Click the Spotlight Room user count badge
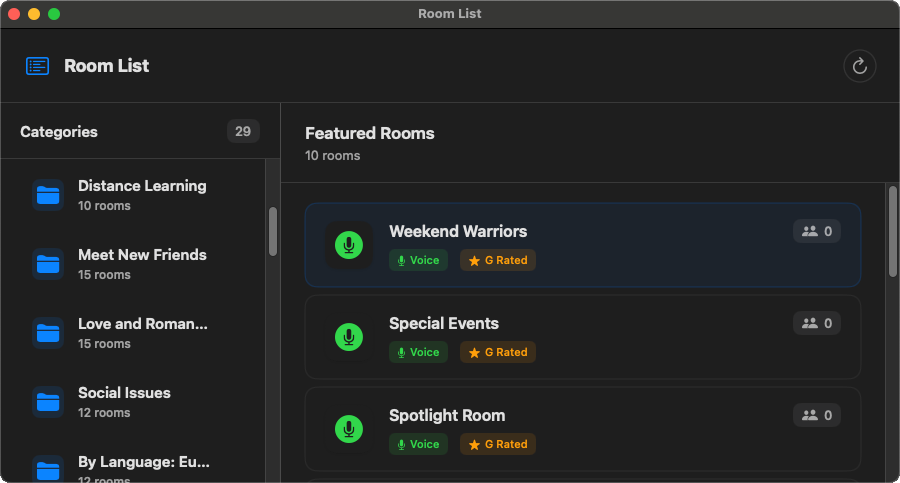 click(817, 415)
